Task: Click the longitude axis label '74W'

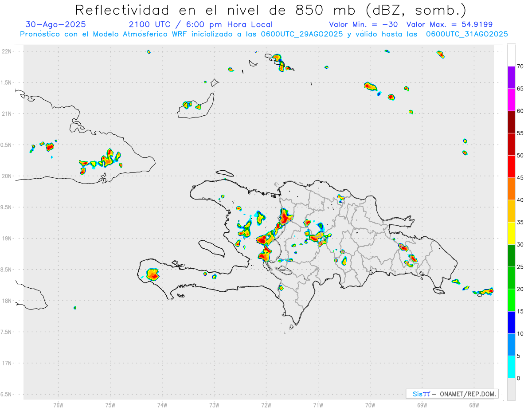Action: click(x=162, y=405)
